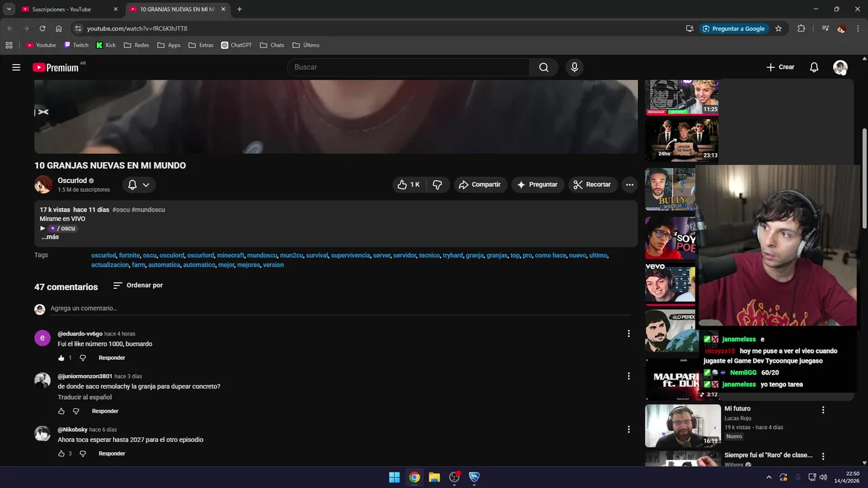868x488 pixels.
Task: Open the Último bookmarks folder
Action: point(306,45)
